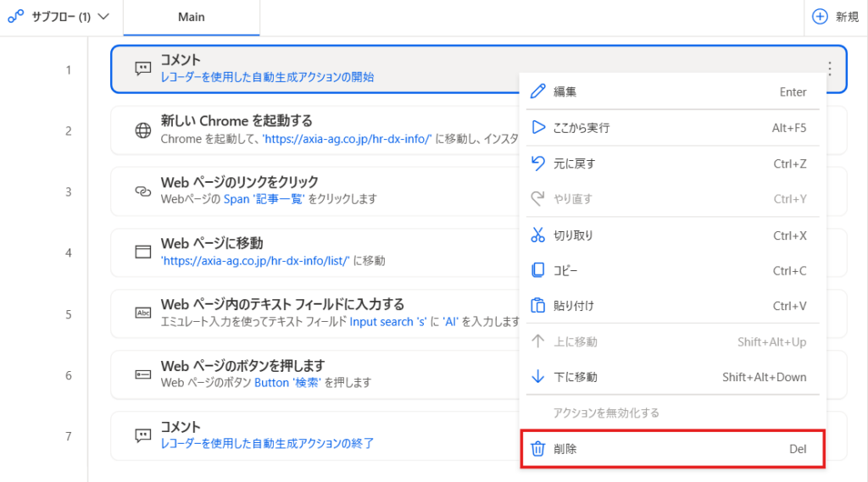
Task: Select 元に戻す to undo
Action: (x=575, y=163)
